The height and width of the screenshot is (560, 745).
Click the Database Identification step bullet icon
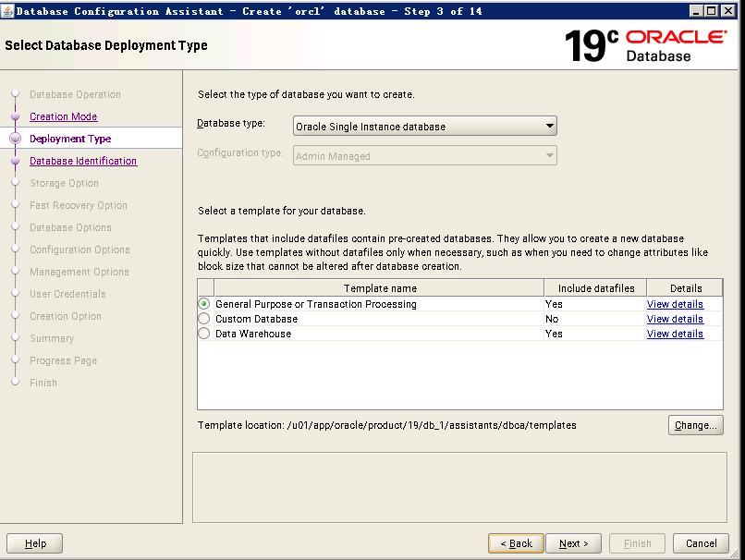pyautogui.click(x=15, y=161)
